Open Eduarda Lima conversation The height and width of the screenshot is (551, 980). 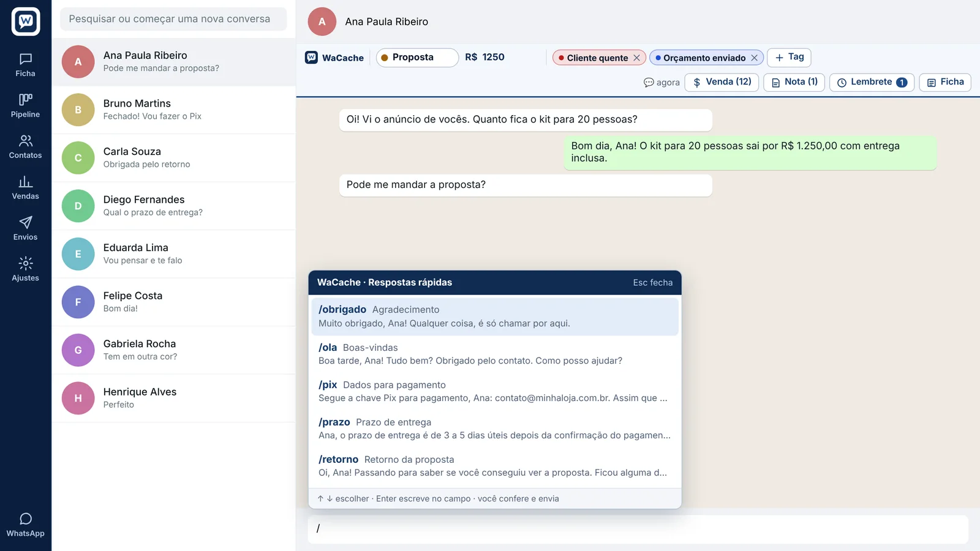click(174, 254)
